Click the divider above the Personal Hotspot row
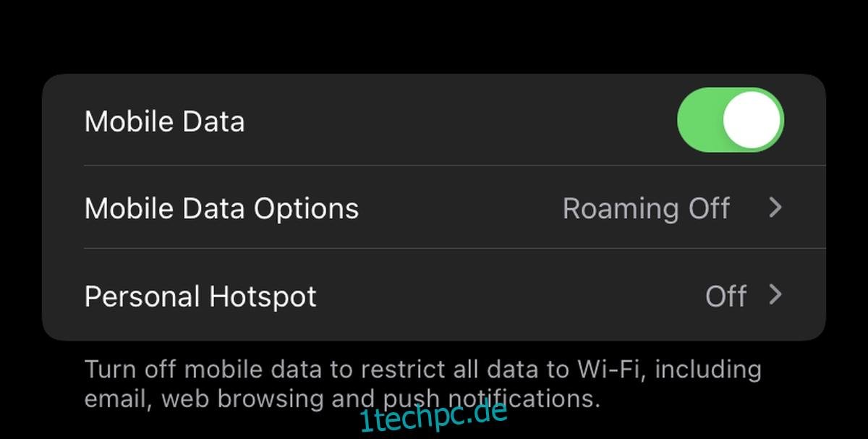 455,248
